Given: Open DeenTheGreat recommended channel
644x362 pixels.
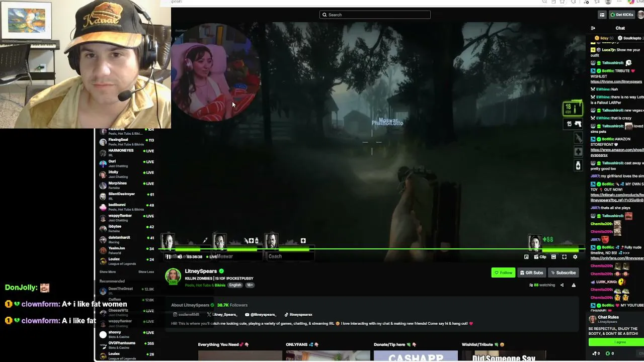Looking at the screenshot, I should point(127,291).
